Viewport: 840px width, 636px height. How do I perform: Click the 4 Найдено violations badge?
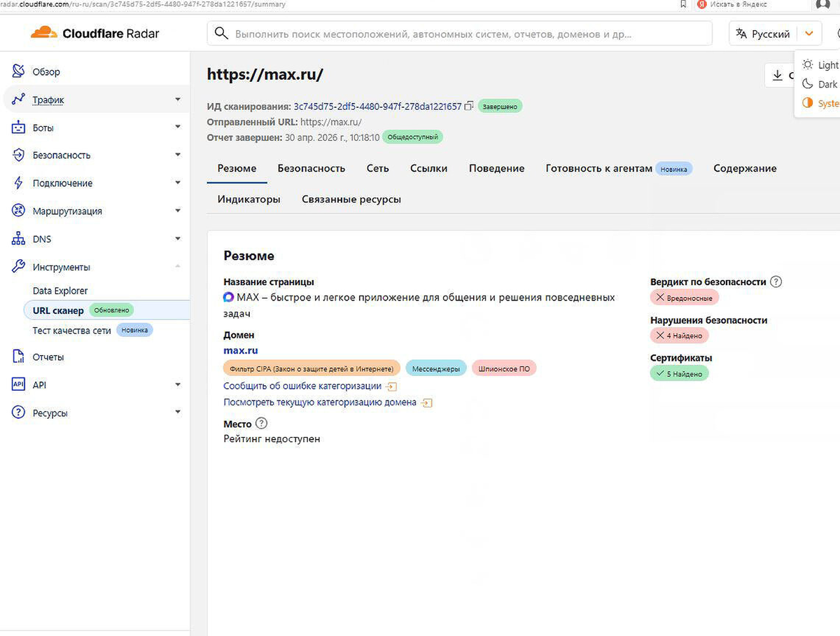(679, 336)
